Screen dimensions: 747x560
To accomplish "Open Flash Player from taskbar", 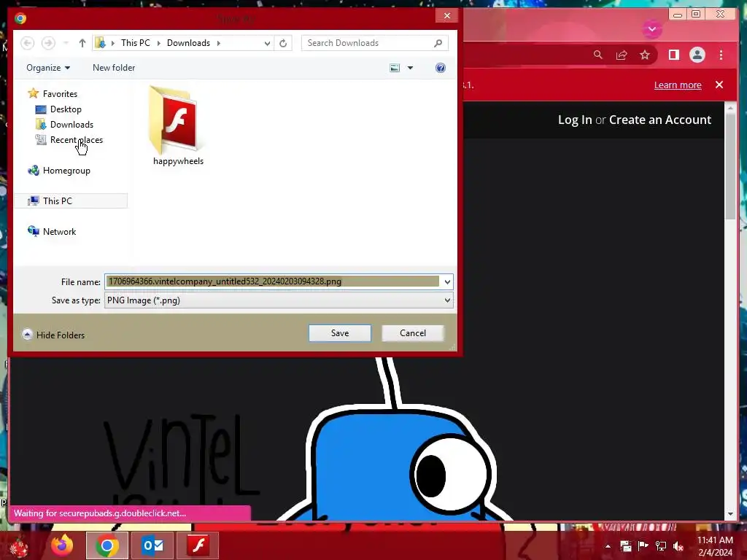I will click(198, 545).
